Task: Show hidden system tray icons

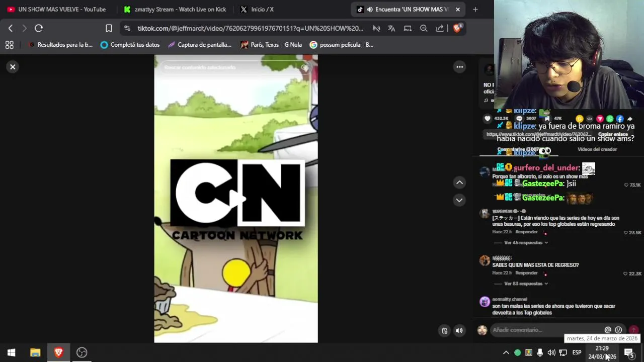Action: pyautogui.click(x=506, y=352)
